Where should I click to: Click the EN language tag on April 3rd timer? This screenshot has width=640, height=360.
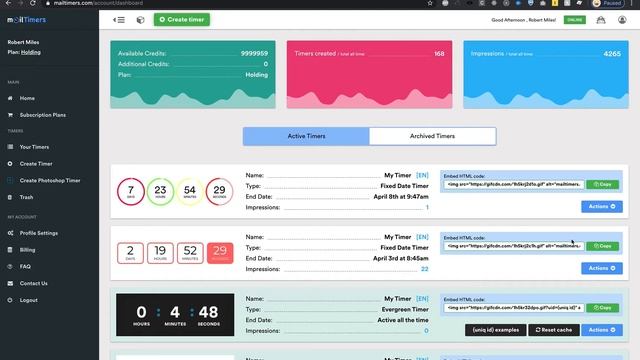coord(422,237)
